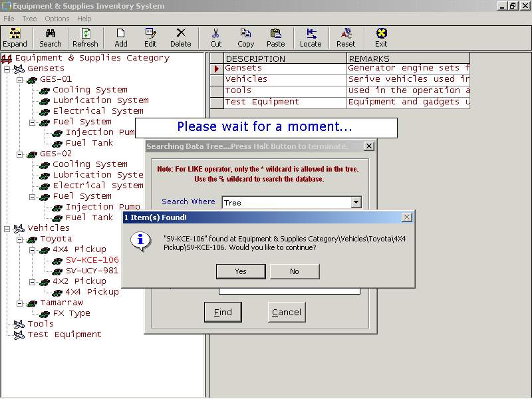Click the GES-01 node icon
The width and height of the screenshot is (532, 399).
pyautogui.click(x=32, y=80)
